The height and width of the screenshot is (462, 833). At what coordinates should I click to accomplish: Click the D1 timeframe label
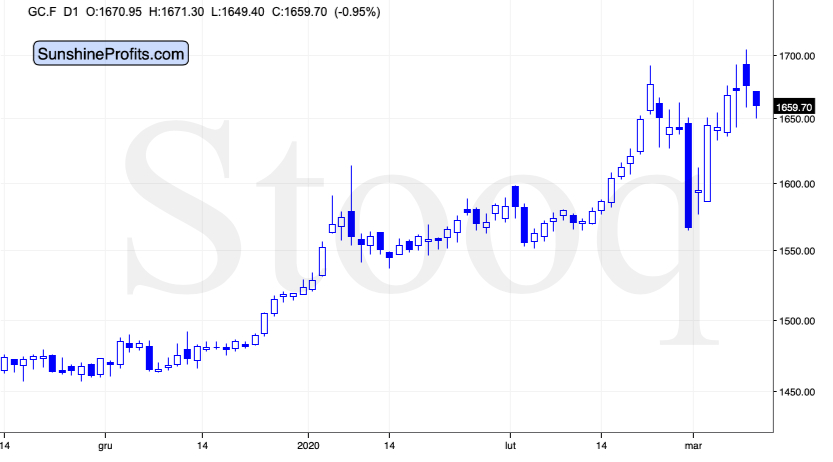tap(71, 12)
